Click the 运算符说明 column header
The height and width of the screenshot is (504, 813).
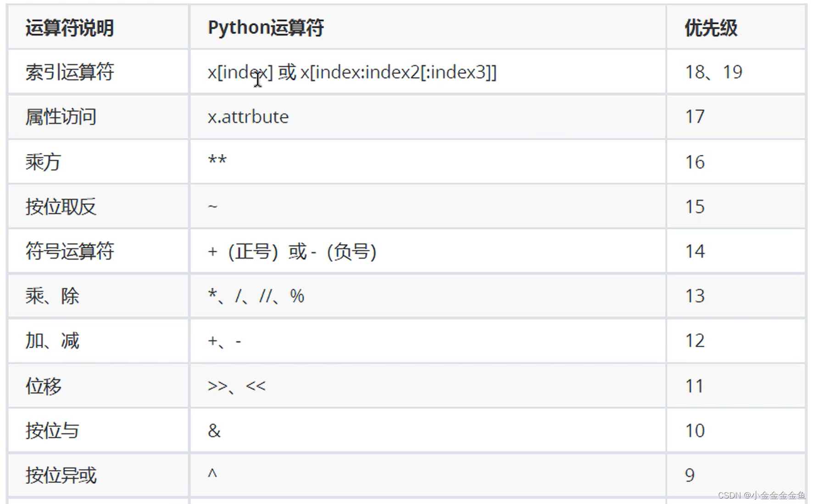(70, 28)
